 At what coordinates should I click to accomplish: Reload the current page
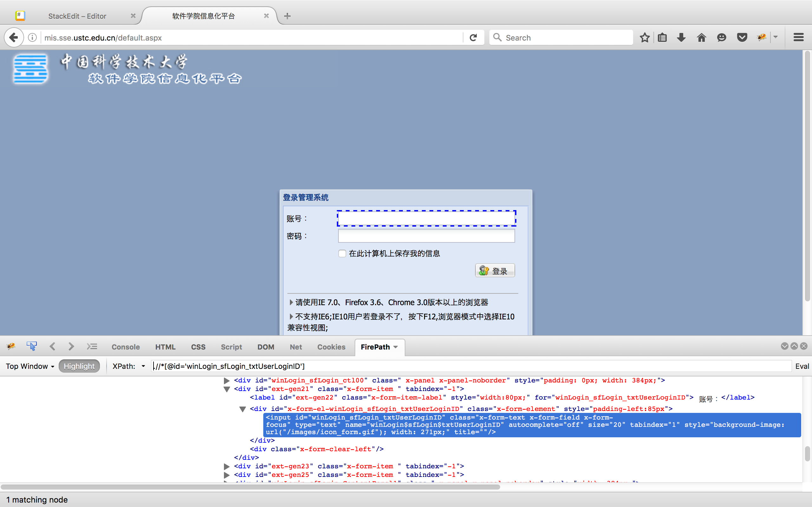pyautogui.click(x=473, y=37)
